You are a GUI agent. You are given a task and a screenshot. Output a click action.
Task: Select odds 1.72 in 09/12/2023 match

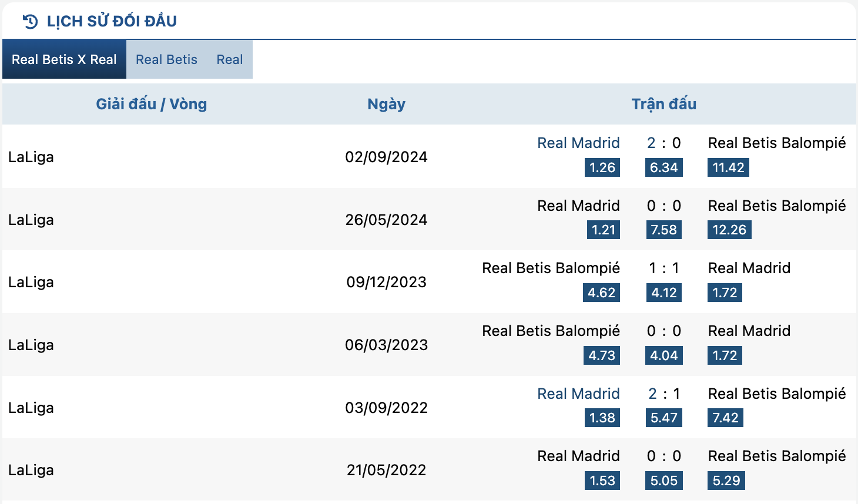[x=725, y=293]
